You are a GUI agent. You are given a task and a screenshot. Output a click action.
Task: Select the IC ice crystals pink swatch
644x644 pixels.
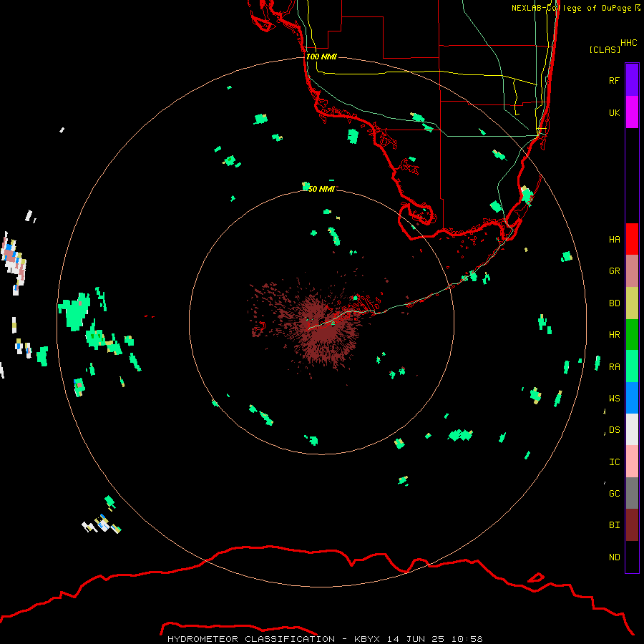coord(632,462)
